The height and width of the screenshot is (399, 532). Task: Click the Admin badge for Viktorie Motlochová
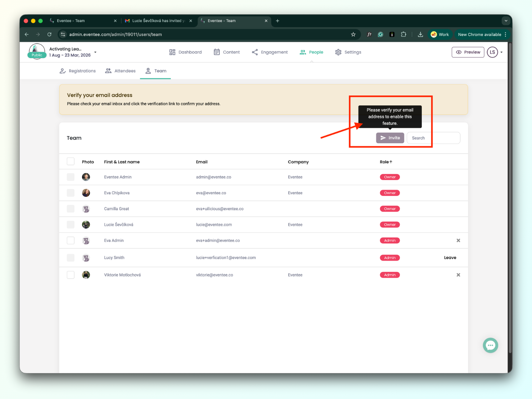tap(390, 275)
